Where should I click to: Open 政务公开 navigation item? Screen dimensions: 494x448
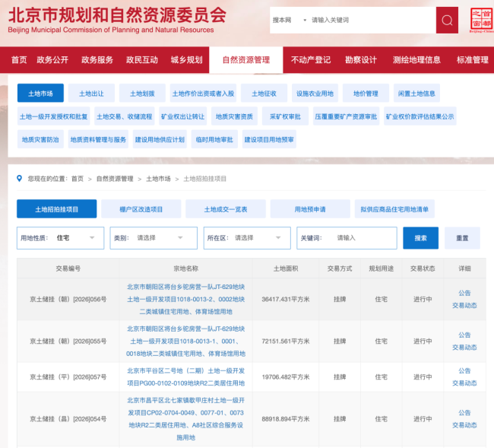point(52,60)
